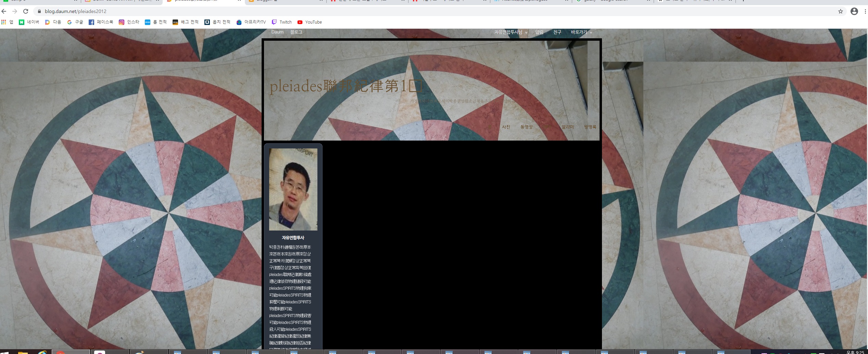
Task: Expand the 자유연합투사님 account dropdown
Action: coord(511,32)
